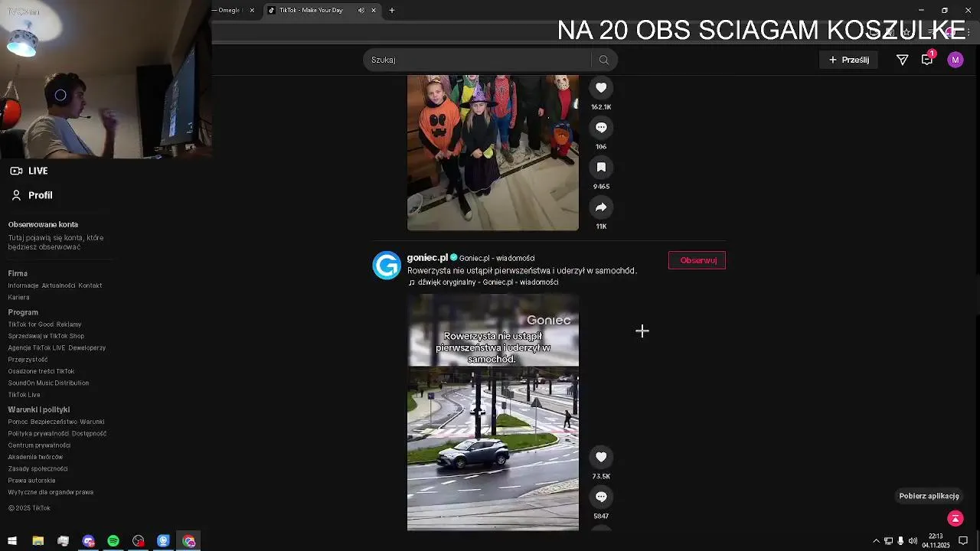This screenshot has height=551, width=980.
Task: Click the magnifier search icon in the search bar
Action: pos(604,60)
